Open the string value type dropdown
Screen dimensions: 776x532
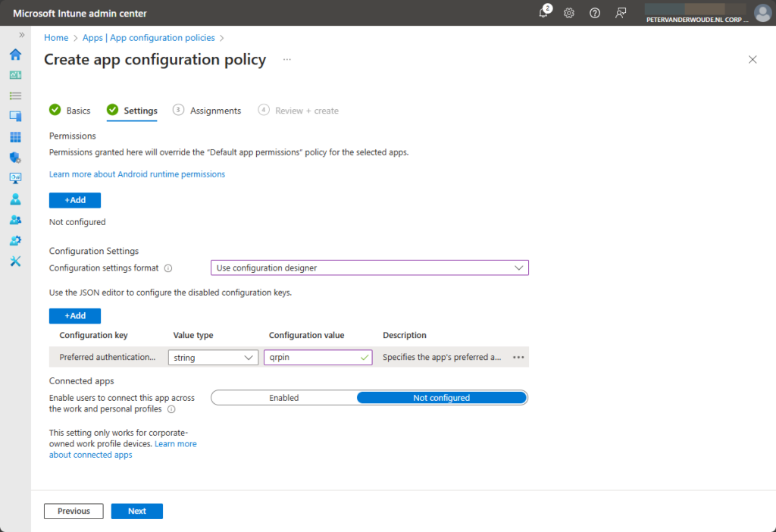click(213, 358)
